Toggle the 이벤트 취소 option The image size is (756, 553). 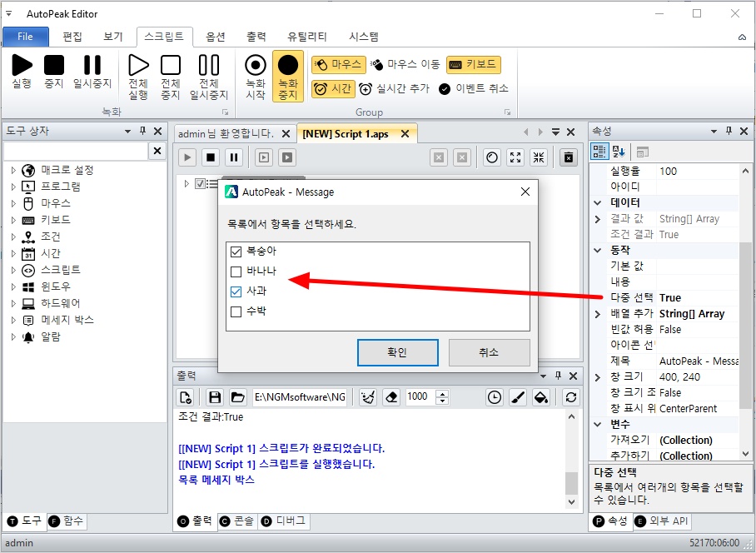(474, 89)
